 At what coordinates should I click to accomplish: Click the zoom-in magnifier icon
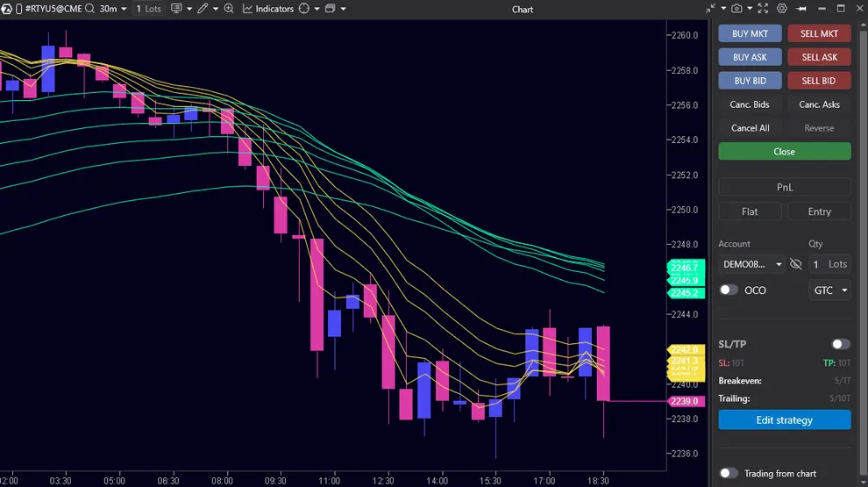coord(229,9)
